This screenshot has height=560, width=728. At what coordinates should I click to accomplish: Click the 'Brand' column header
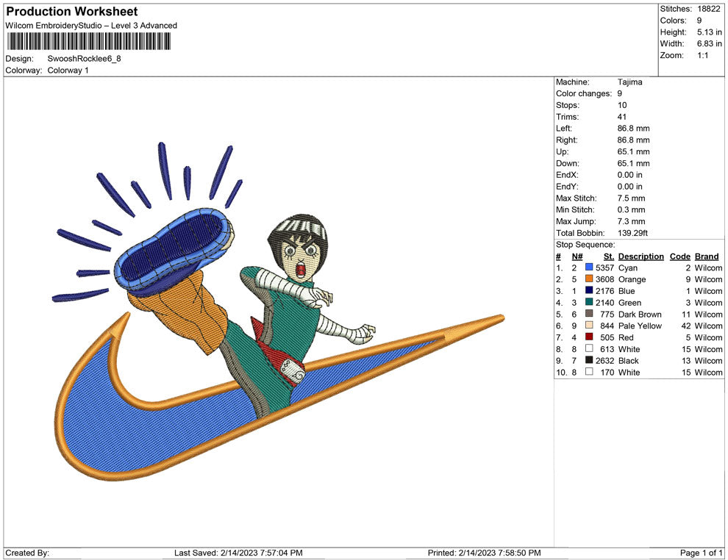point(707,256)
